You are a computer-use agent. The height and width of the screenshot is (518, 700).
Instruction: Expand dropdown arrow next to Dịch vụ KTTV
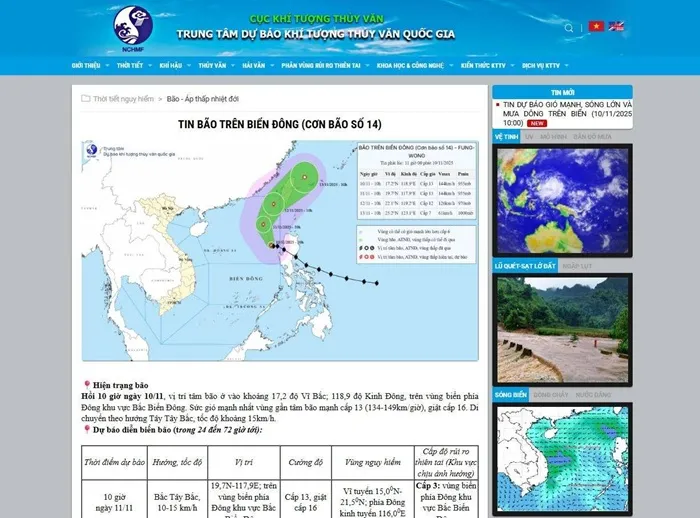567,66
